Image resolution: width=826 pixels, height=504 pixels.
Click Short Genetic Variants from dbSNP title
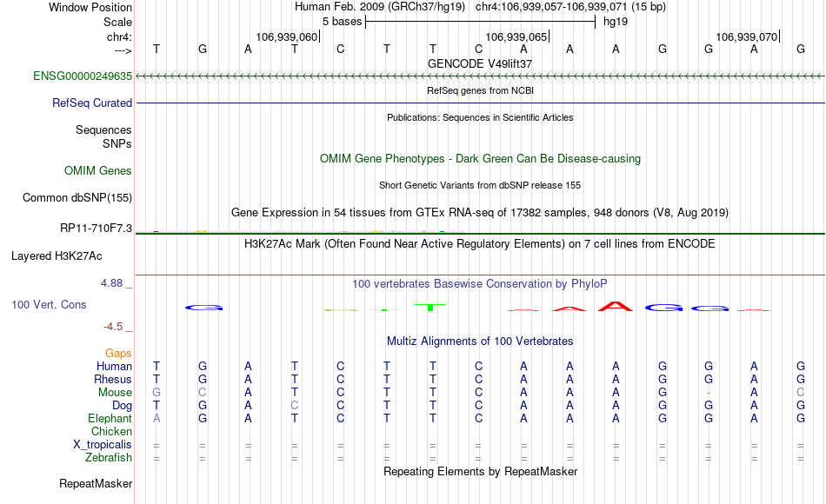click(x=480, y=185)
